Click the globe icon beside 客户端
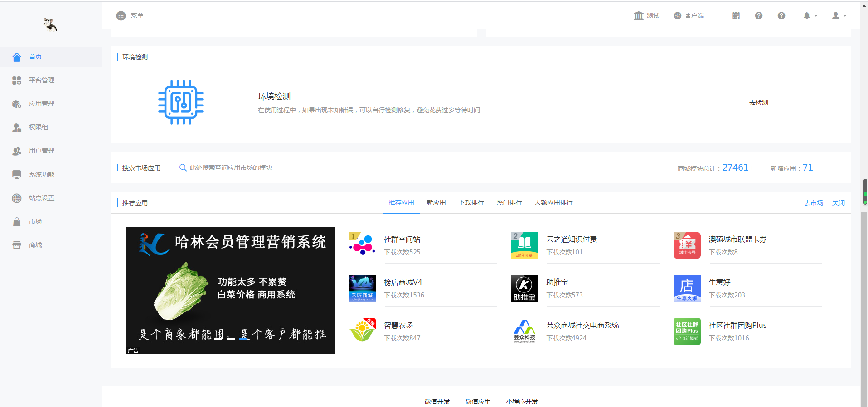This screenshot has width=868, height=407. [x=678, y=16]
